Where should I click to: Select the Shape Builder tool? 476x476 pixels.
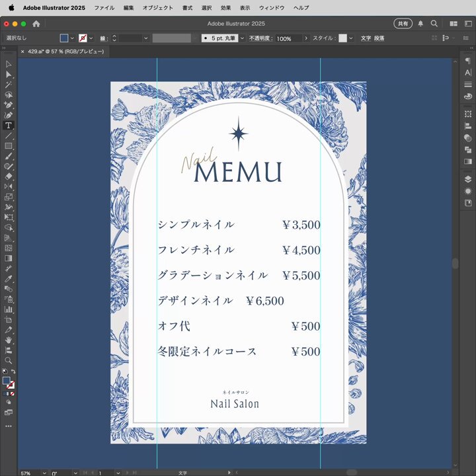click(x=8, y=227)
